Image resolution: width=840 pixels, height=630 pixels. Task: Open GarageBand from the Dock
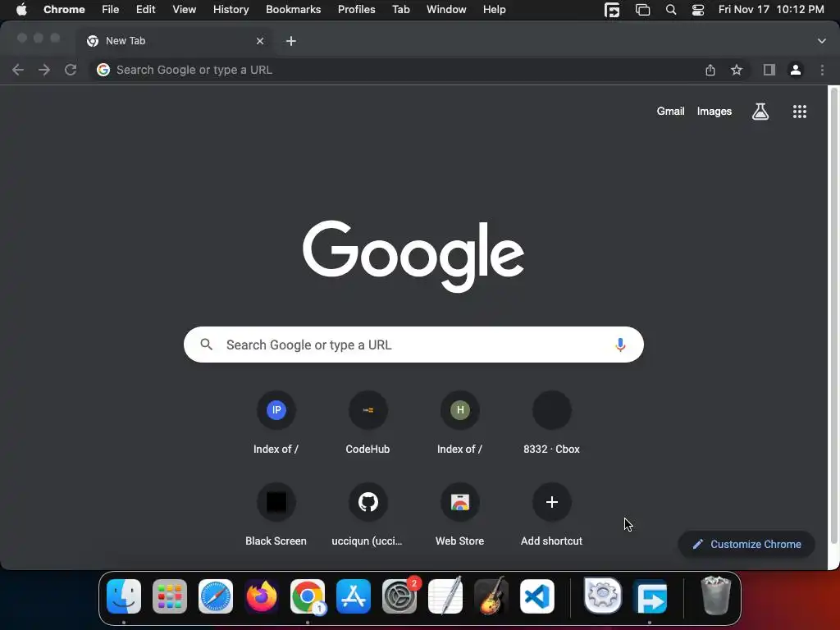point(491,596)
